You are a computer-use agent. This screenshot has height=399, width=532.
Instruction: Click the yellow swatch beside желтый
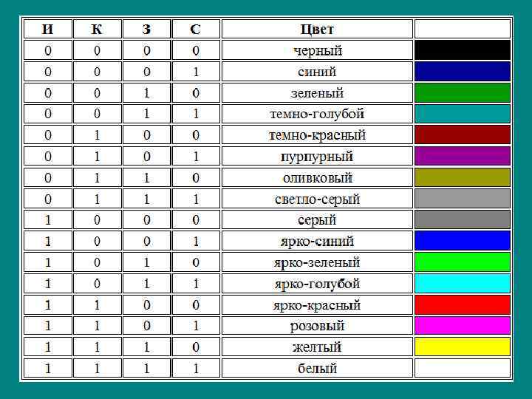tap(463, 347)
